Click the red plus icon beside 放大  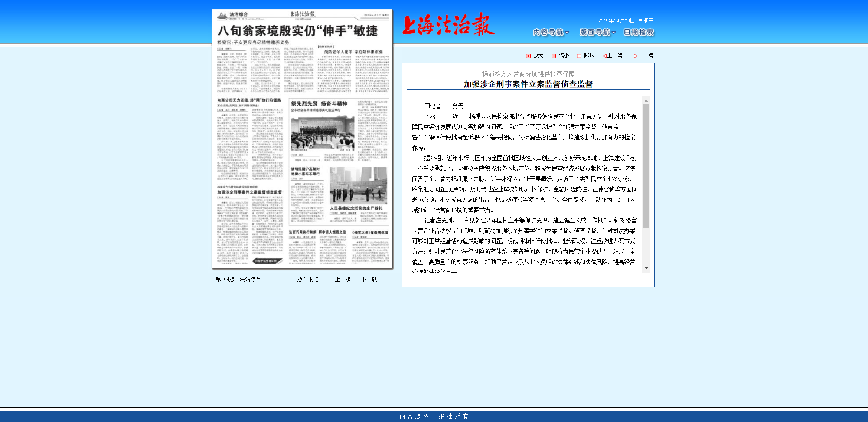coord(529,55)
